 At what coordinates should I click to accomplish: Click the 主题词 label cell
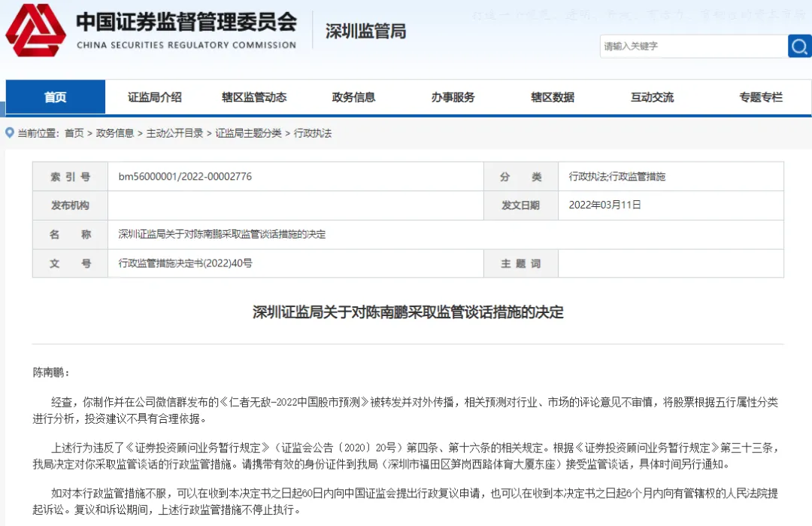tap(521, 264)
